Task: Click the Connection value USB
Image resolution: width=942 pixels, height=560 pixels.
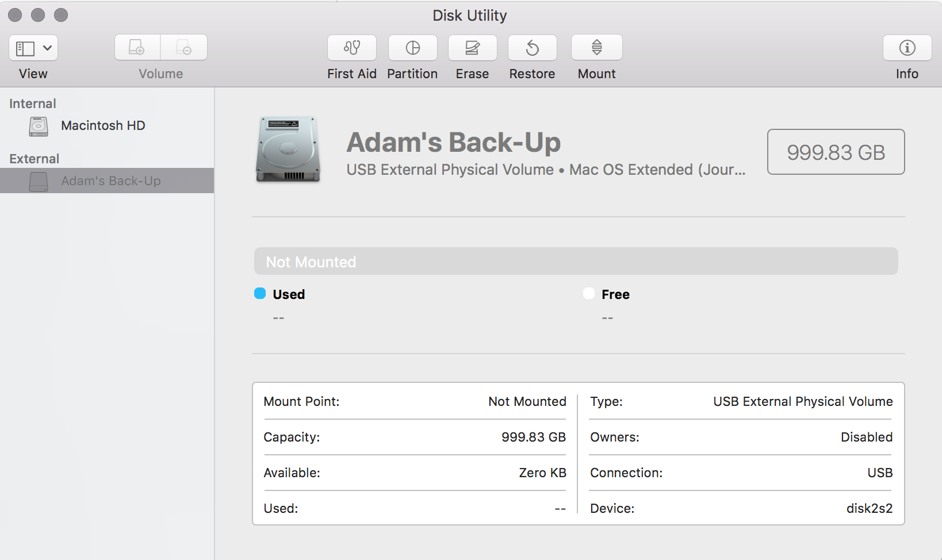Action: click(880, 473)
